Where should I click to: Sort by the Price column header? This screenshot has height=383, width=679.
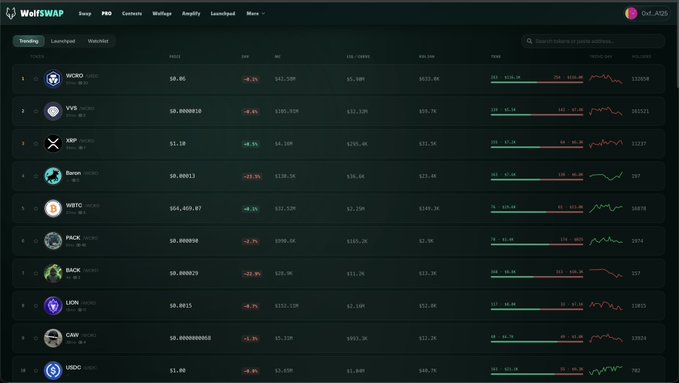pos(175,57)
